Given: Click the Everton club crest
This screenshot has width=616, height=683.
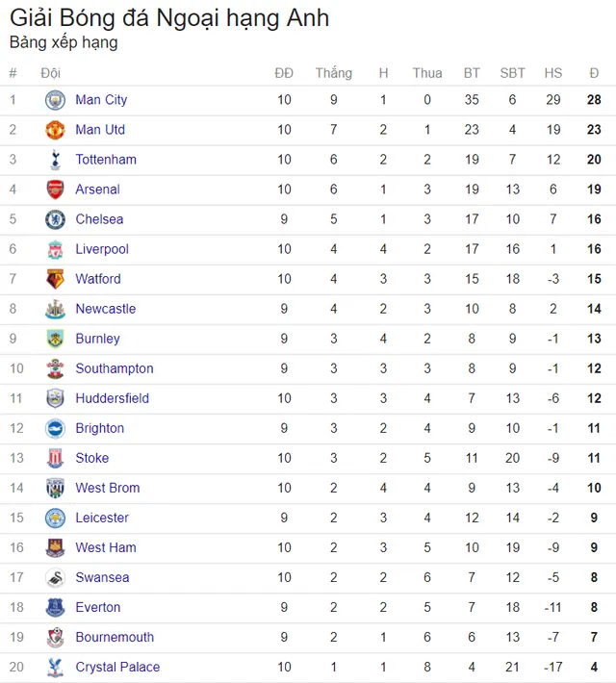Looking at the screenshot, I should click(56, 608).
